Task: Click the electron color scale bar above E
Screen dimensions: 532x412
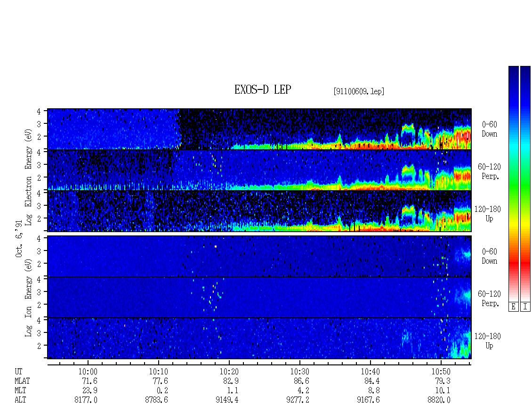Action: 513,183
